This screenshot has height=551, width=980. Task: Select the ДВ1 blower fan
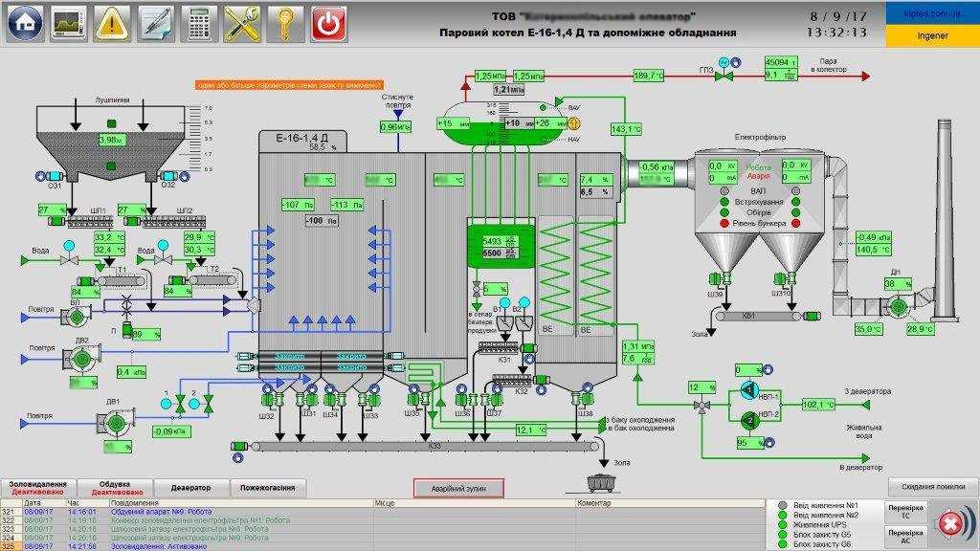[x=115, y=424]
